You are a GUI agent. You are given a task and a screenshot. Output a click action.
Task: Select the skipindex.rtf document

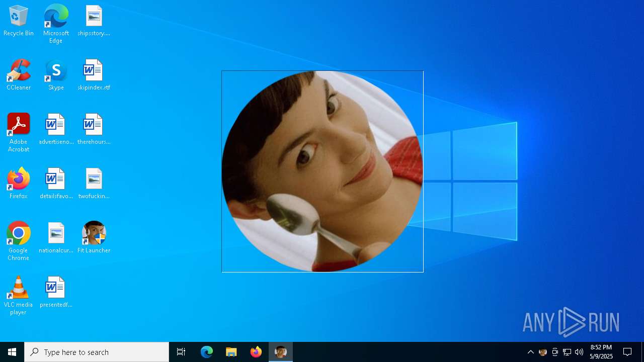(x=94, y=75)
